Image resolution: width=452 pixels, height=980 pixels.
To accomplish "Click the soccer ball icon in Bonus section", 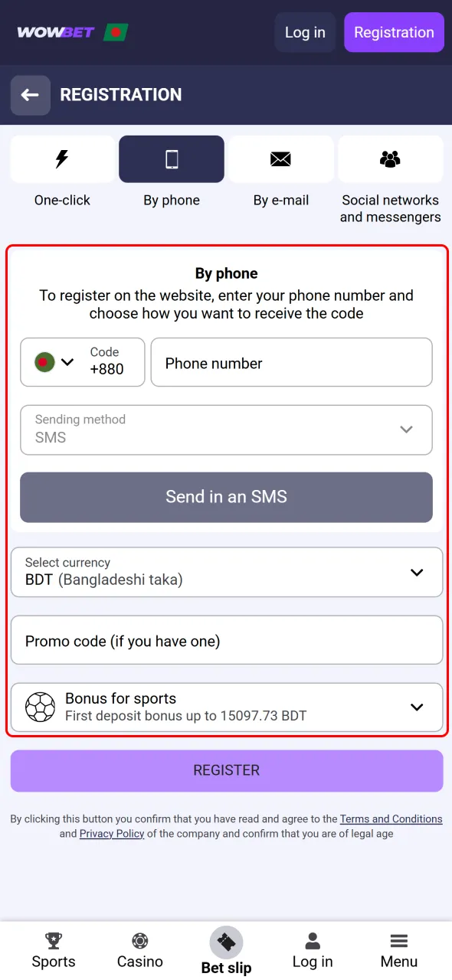I will click(39, 707).
